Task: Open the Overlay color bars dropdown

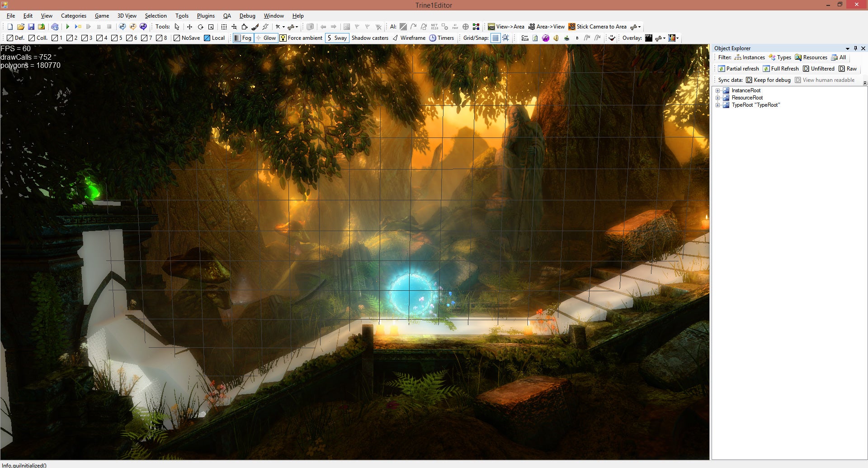Action: (674, 38)
